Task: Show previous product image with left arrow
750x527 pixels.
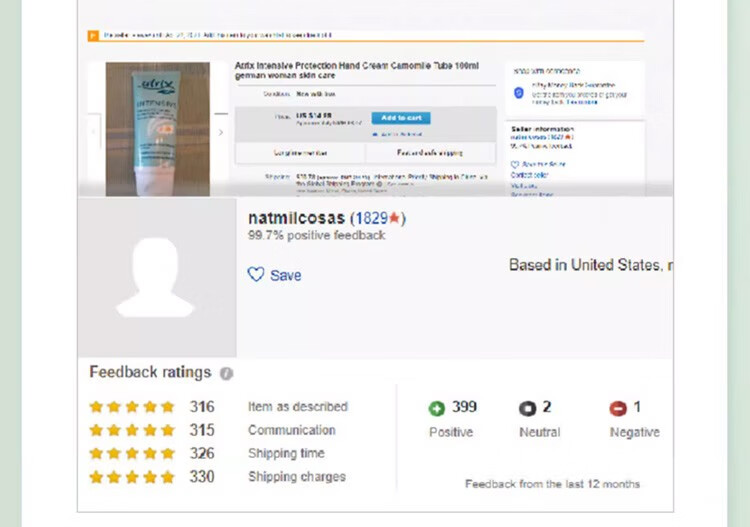Action: pyautogui.click(x=94, y=132)
